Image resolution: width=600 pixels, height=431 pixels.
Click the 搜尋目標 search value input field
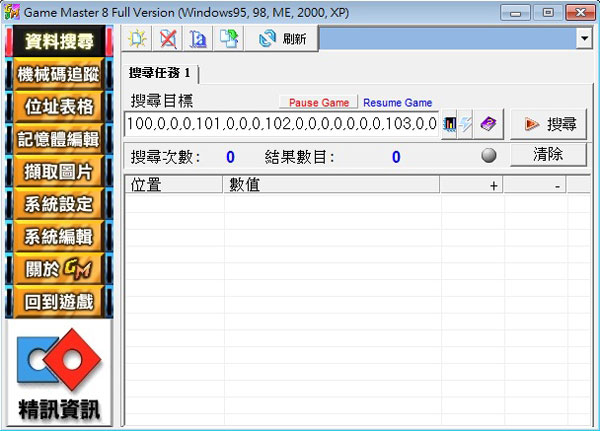click(281, 124)
